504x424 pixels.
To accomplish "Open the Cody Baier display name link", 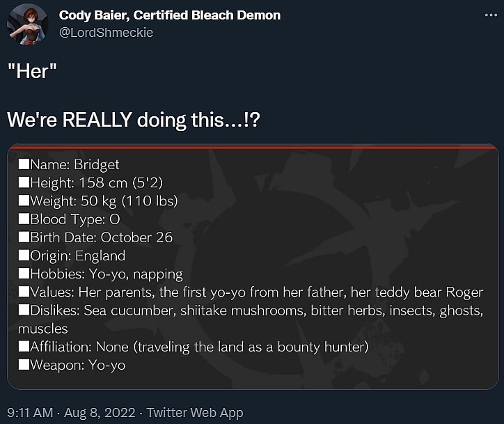I will click(x=168, y=15).
